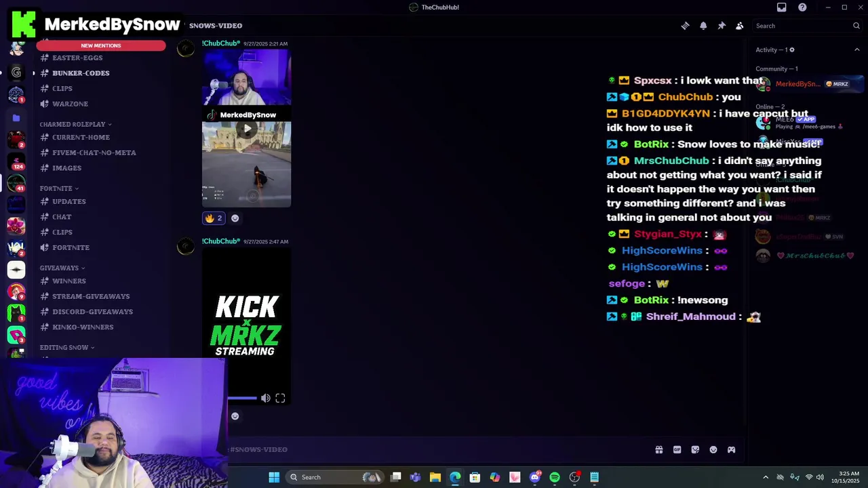Open File Explorer from the taskbar

click(x=435, y=477)
